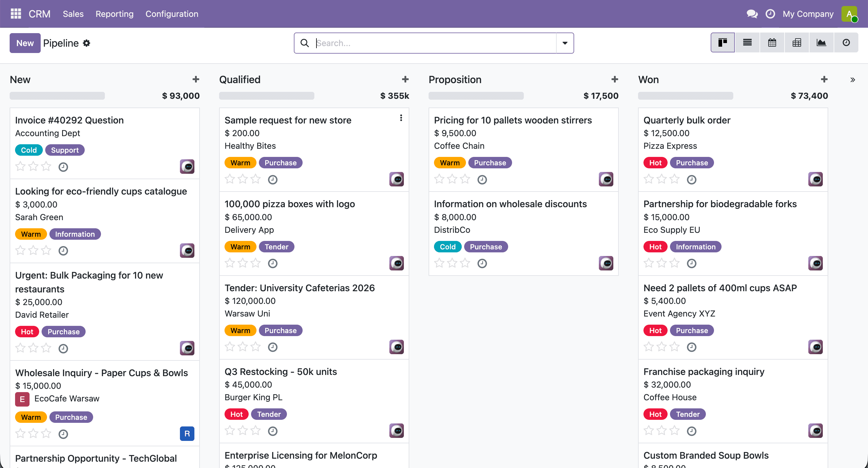The height and width of the screenshot is (468, 868).
Task: Open the activity view icon
Action: (x=846, y=43)
